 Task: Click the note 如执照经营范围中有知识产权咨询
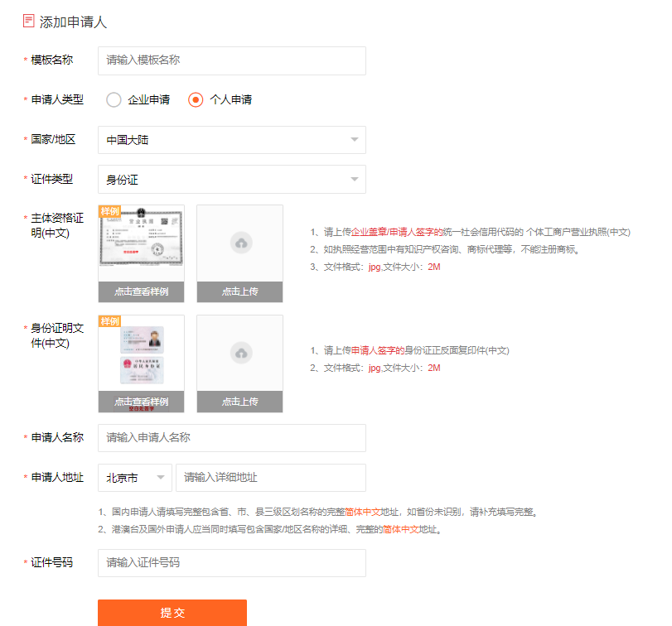(445, 249)
